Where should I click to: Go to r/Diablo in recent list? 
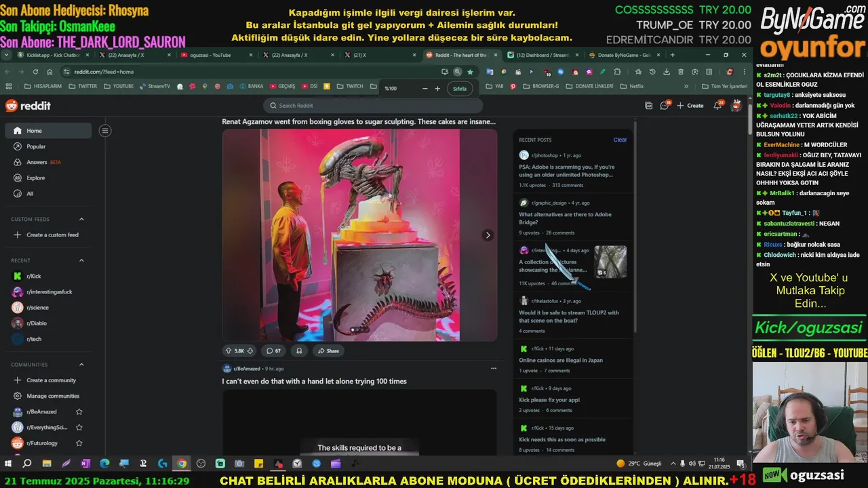[48, 323]
